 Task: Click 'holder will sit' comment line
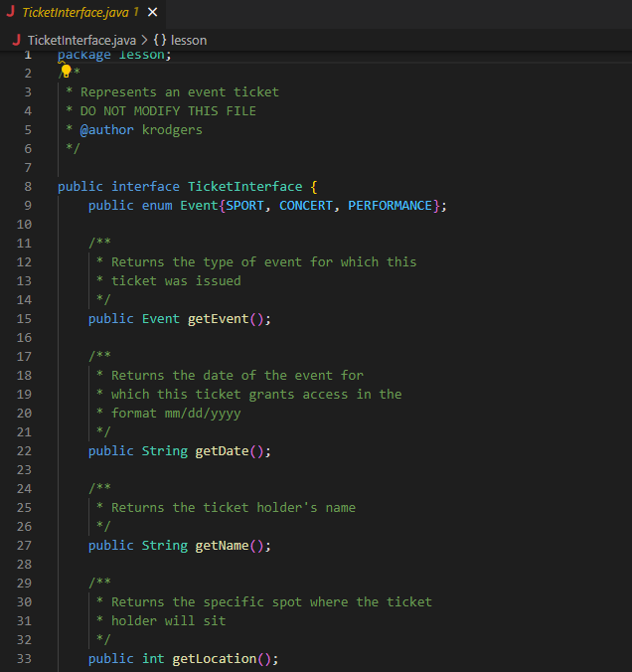(x=168, y=620)
